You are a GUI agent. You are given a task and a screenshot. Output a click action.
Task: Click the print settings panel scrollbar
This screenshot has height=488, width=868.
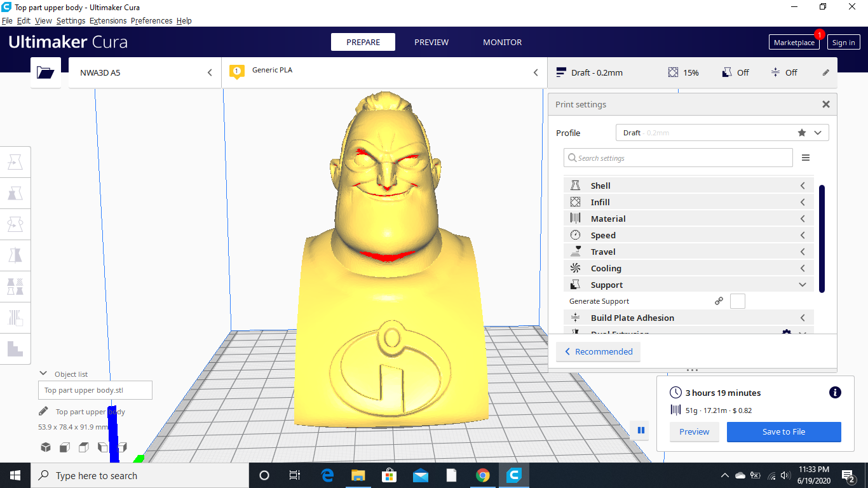point(822,238)
